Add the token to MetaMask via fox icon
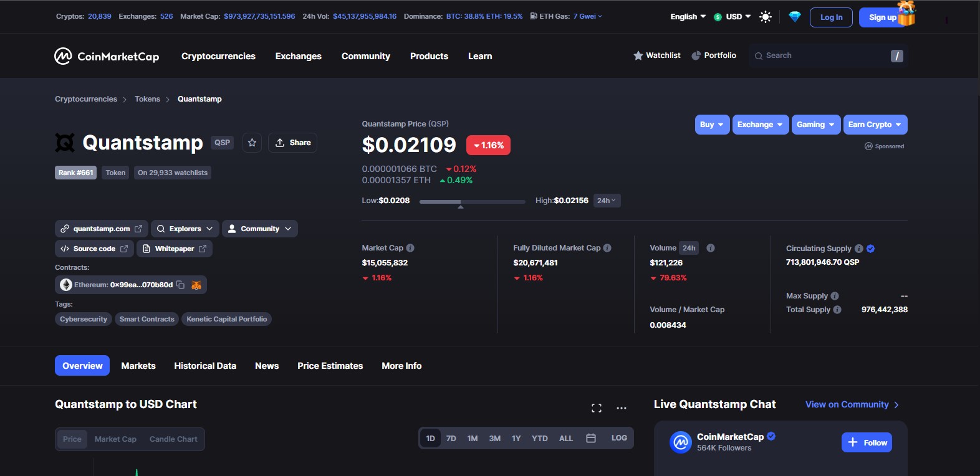This screenshot has width=980, height=476. (196, 285)
